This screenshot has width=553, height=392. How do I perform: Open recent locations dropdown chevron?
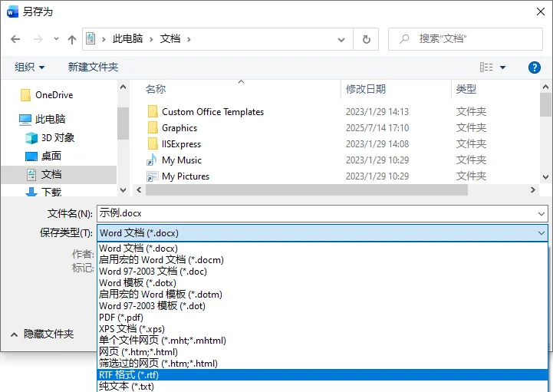click(x=56, y=39)
